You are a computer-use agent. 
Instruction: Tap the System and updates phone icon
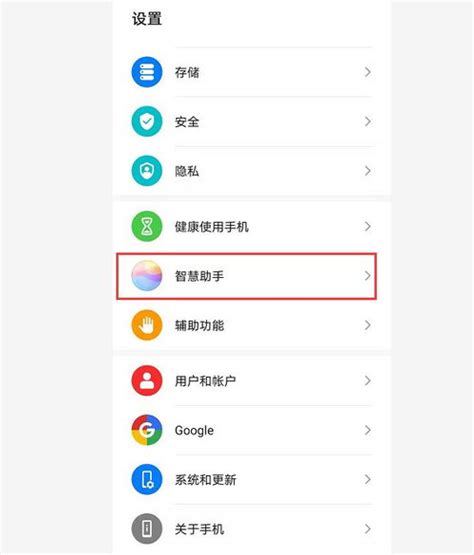pos(147,480)
